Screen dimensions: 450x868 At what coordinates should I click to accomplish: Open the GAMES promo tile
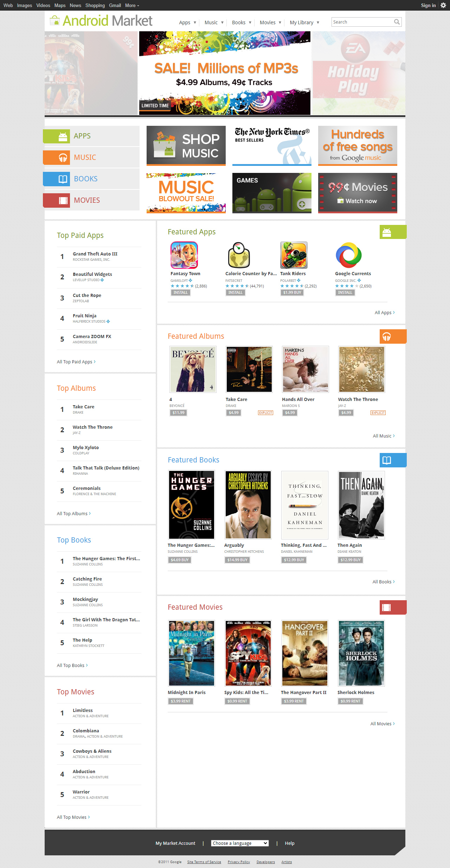(x=272, y=193)
